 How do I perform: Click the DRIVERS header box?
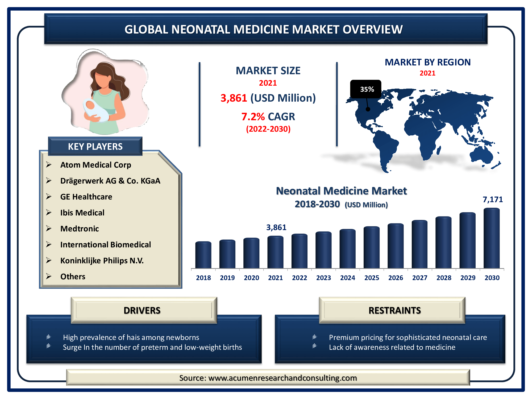[x=144, y=310]
